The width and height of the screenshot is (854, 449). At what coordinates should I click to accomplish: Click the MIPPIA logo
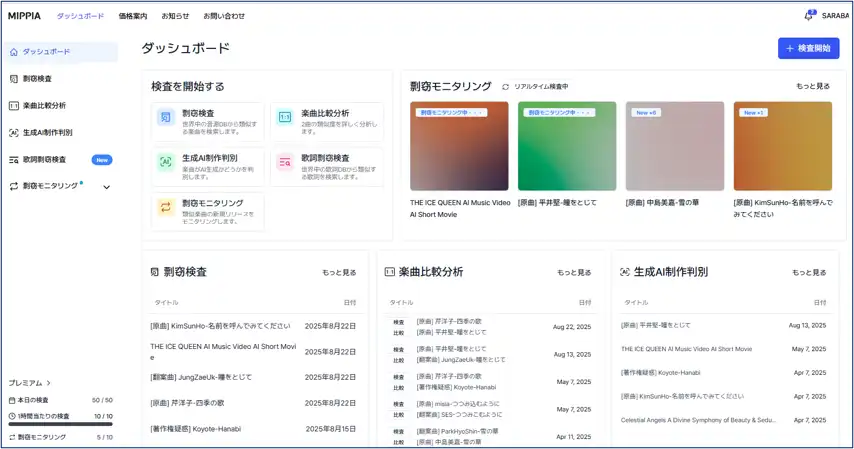(24, 16)
